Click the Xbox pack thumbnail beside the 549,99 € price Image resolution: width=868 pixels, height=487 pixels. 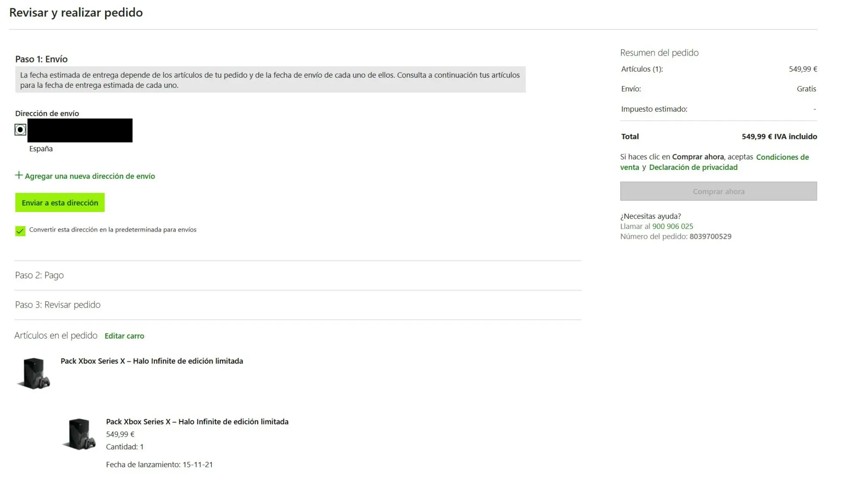tap(79, 434)
